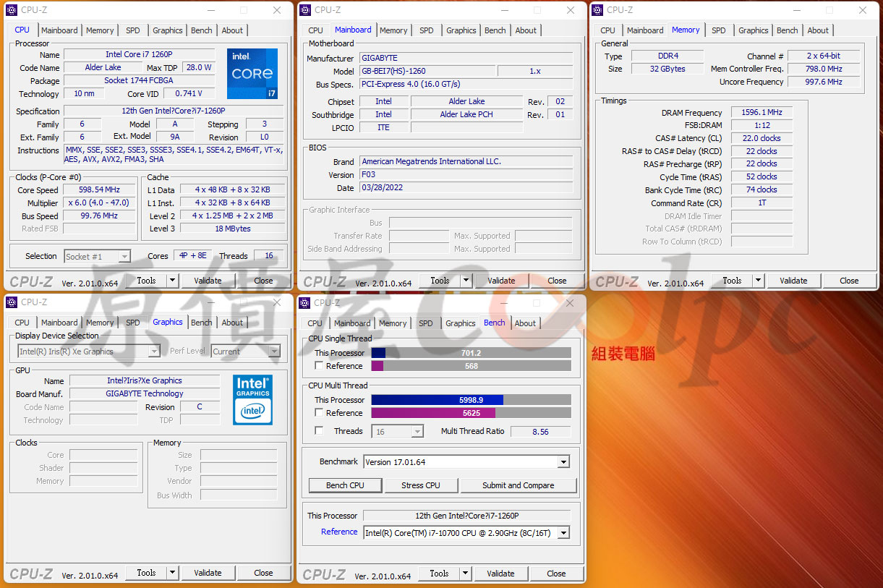This screenshot has width=883, height=588.
Task: Click the BIOS Brand American Megatrends International LLC.
Action: tap(466, 161)
